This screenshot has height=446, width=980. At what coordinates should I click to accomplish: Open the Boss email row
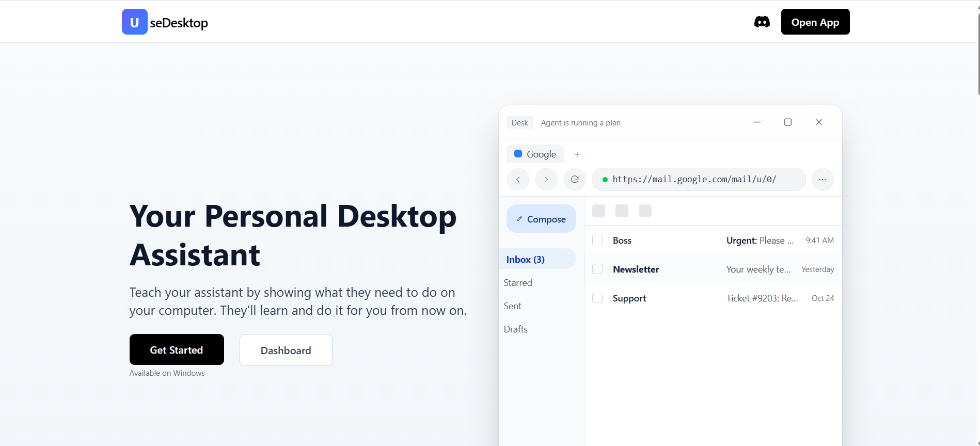713,240
